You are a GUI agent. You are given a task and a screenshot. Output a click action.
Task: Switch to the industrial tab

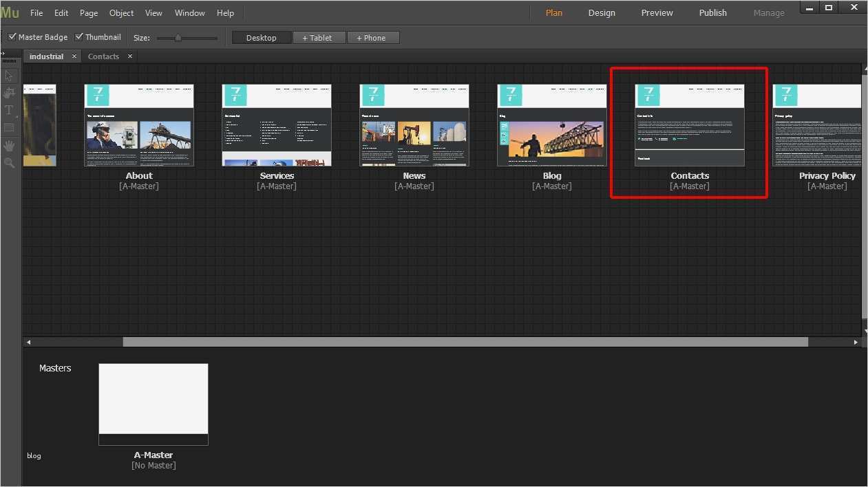point(46,56)
